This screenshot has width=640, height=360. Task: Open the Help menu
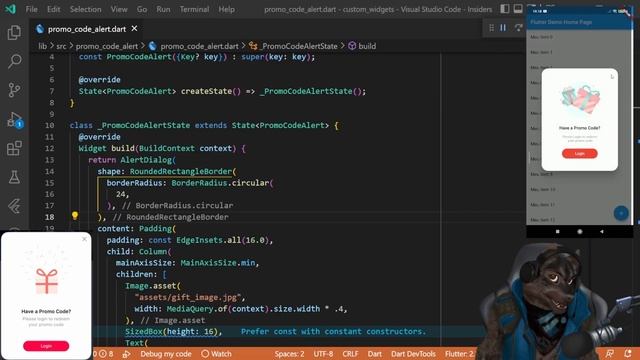click(226, 9)
